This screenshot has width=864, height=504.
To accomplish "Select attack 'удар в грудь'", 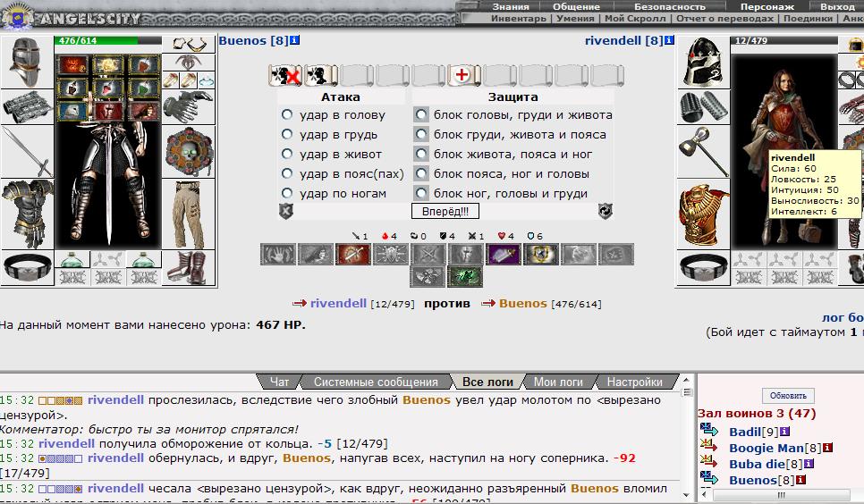I will click(x=287, y=134).
